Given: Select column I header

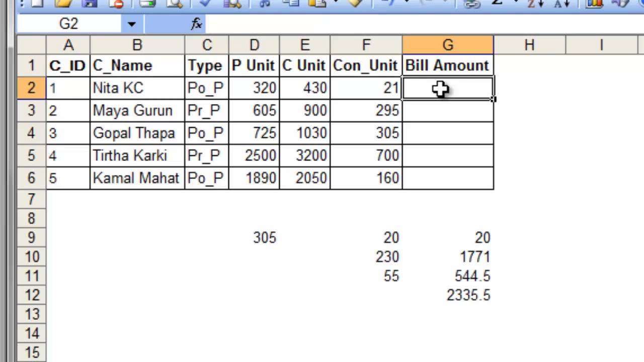Looking at the screenshot, I should coord(602,45).
